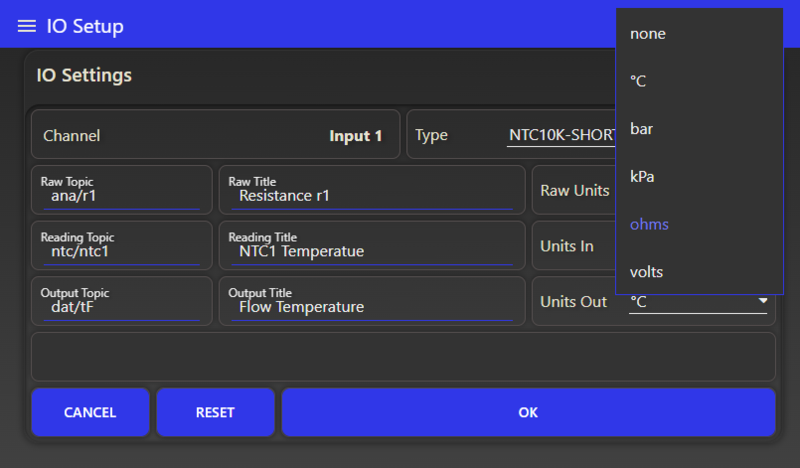Select 'volts' unit option
The width and height of the screenshot is (800, 468).
point(699,272)
